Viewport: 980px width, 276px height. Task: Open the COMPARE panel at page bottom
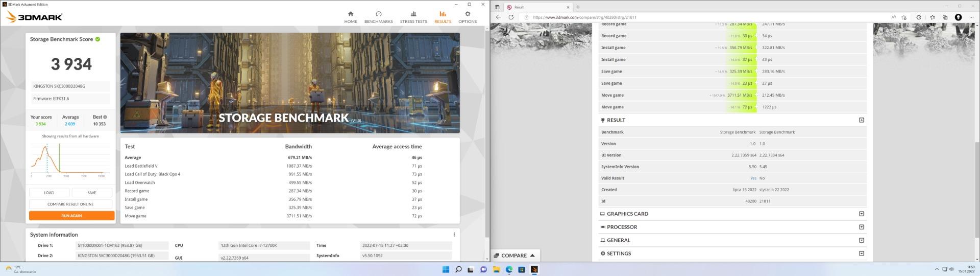(x=514, y=256)
